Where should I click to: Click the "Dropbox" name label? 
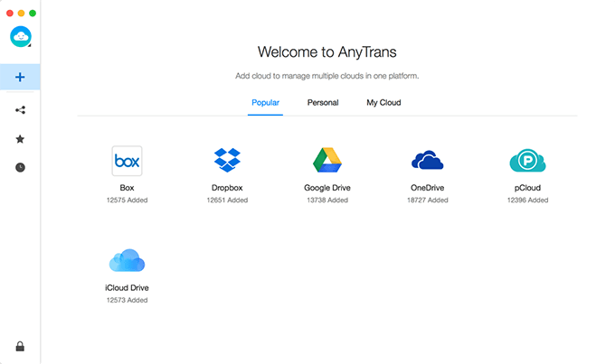[x=227, y=188]
